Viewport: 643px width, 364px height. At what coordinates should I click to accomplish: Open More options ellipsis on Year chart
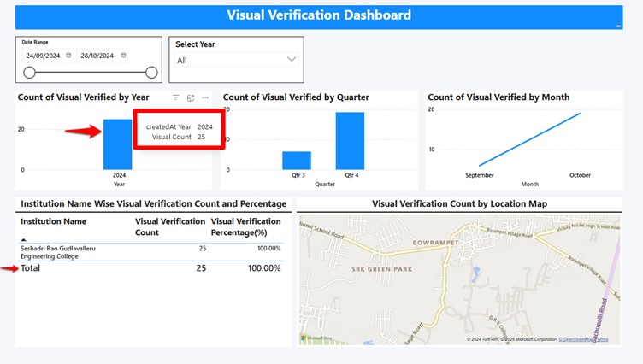click(205, 98)
